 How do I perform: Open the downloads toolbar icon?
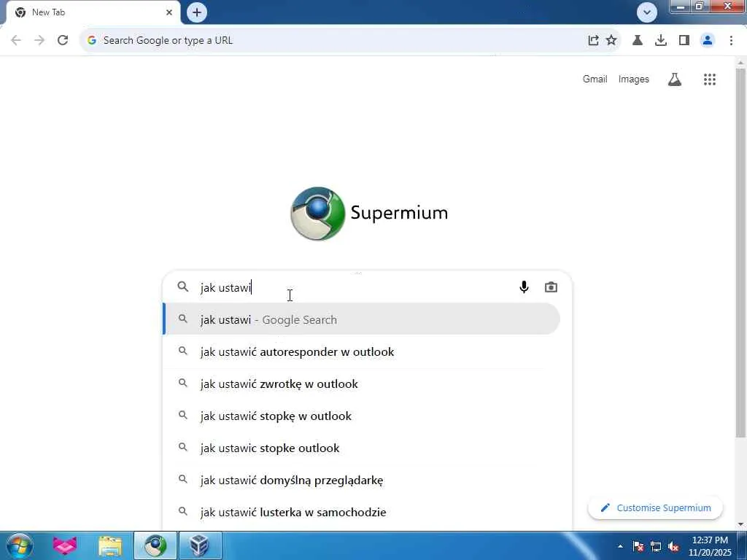tap(661, 41)
